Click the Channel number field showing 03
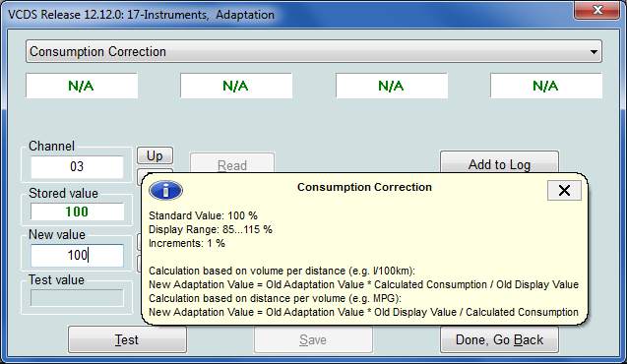Image resolution: width=627 pixels, height=364 pixels. click(x=77, y=166)
